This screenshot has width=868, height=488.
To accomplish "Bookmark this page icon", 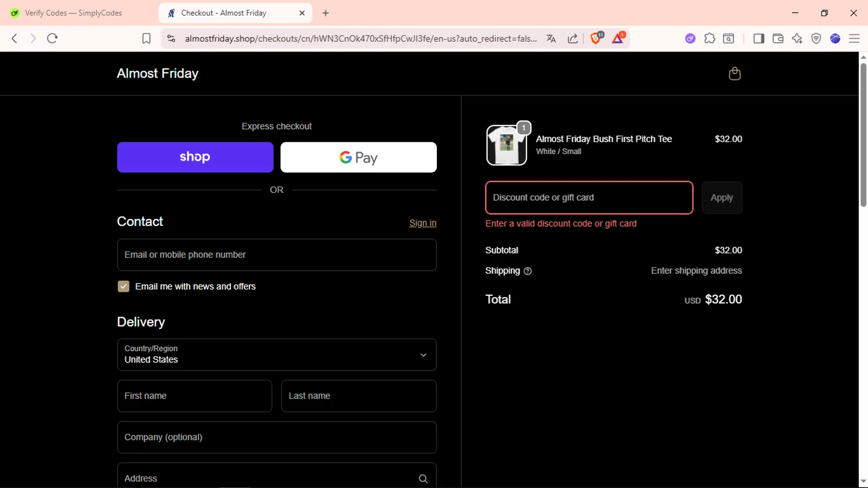I will 146,38.
